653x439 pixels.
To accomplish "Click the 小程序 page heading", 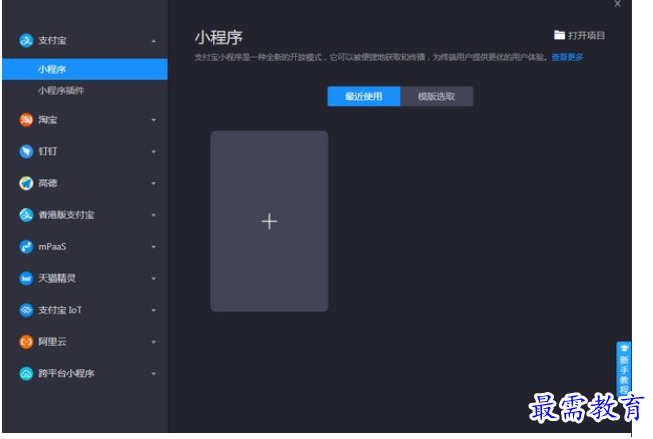I will pyautogui.click(x=219, y=37).
